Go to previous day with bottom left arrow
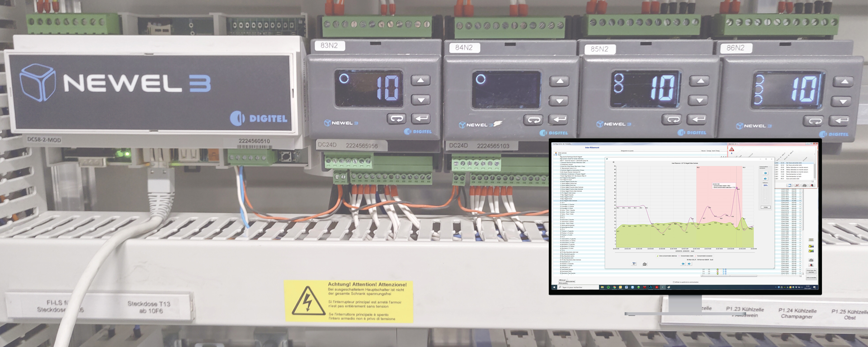The height and width of the screenshot is (347, 868). point(683,264)
